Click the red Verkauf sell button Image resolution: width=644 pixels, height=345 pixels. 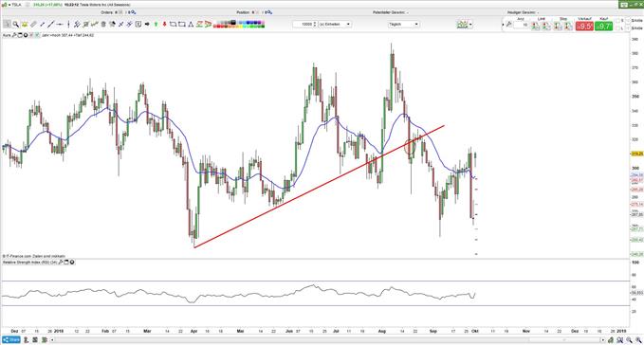pos(584,27)
